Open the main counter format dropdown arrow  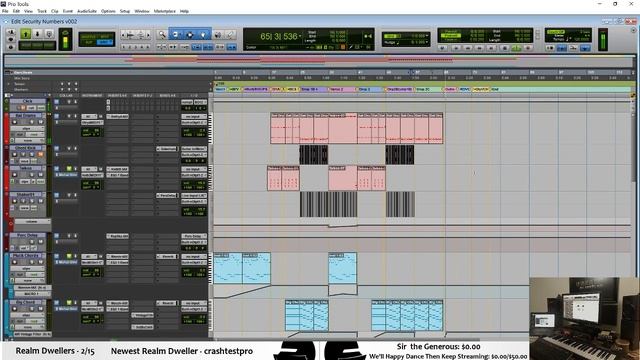point(300,36)
